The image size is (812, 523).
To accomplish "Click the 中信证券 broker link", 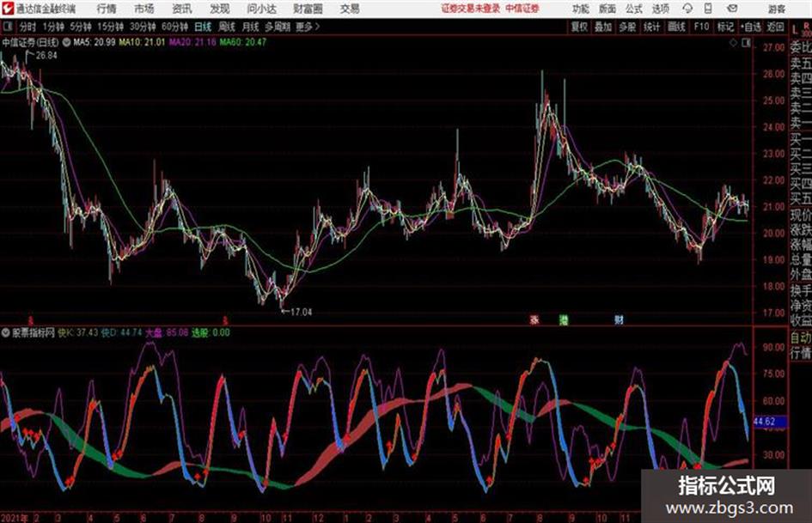I will (522, 9).
